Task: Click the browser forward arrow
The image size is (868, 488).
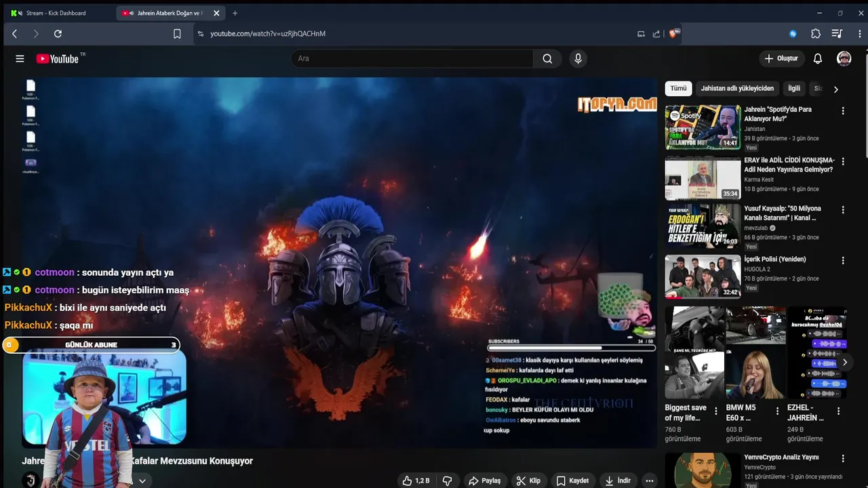Action: pyautogui.click(x=36, y=33)
